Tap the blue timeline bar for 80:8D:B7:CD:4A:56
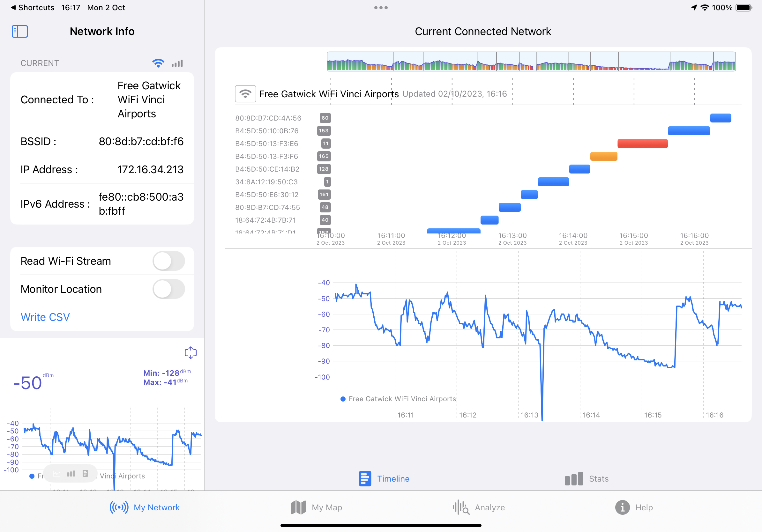 pyautogui.click(x=721, y=118)
